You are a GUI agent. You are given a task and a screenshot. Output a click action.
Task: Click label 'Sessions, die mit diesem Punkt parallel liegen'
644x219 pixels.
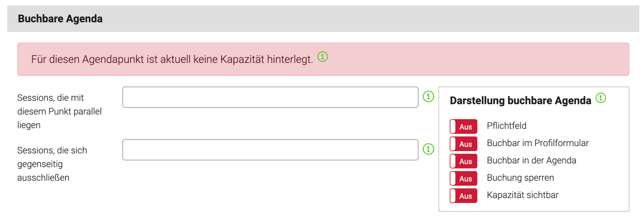click(59, 111)
